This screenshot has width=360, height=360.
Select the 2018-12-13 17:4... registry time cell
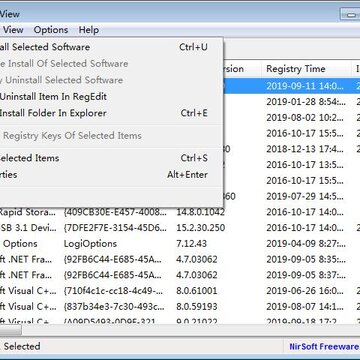click(x=305, y=149)
